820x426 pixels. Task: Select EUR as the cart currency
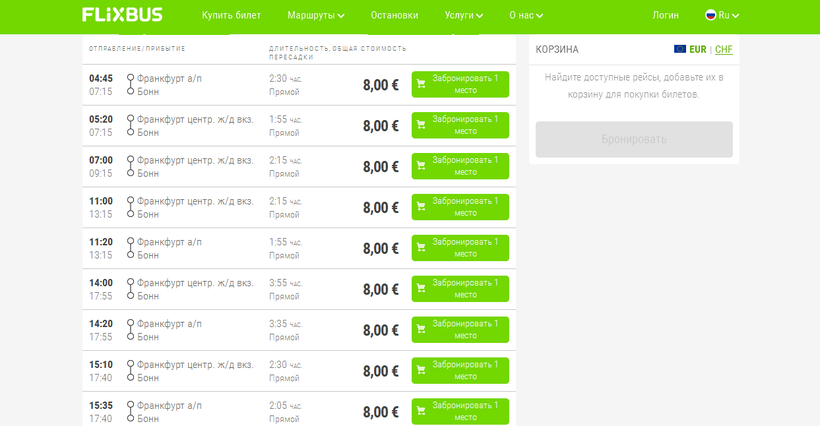[x=697, y=49]
